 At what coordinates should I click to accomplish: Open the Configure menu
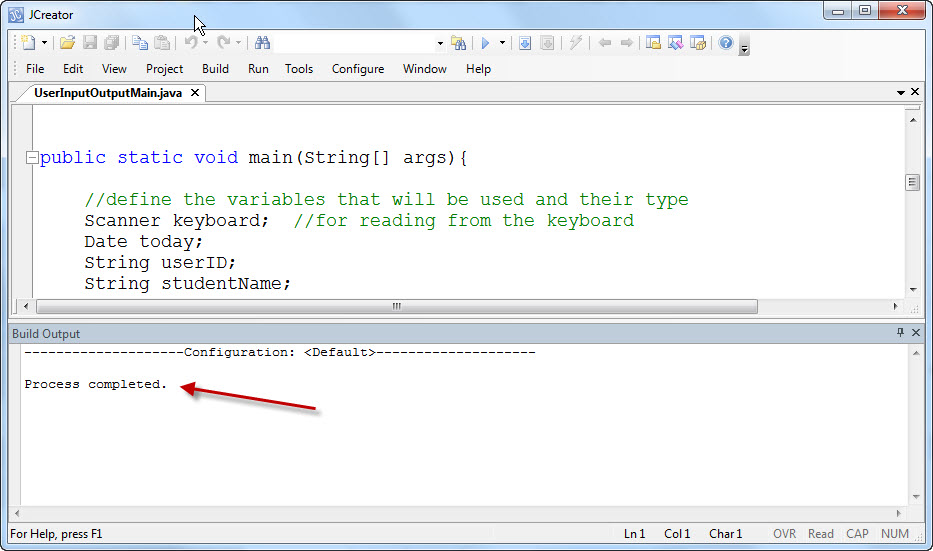click(x=358, y=69)
